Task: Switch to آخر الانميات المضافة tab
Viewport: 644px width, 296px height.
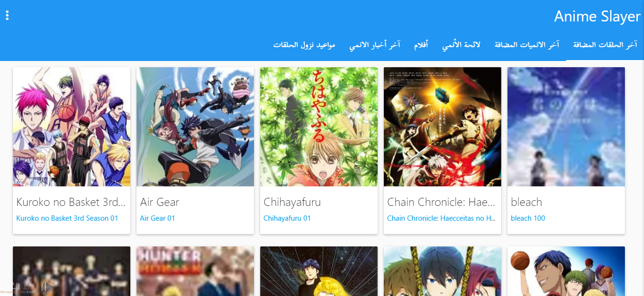Action: [x=527, y=45]
